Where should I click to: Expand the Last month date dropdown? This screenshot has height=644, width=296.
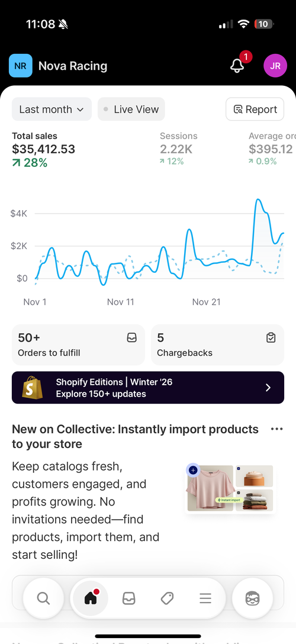52,110
